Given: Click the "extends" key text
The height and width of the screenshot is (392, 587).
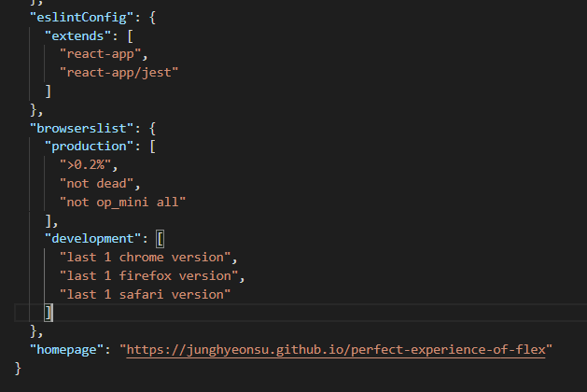Looking at the screenshot, I should 77,36.
